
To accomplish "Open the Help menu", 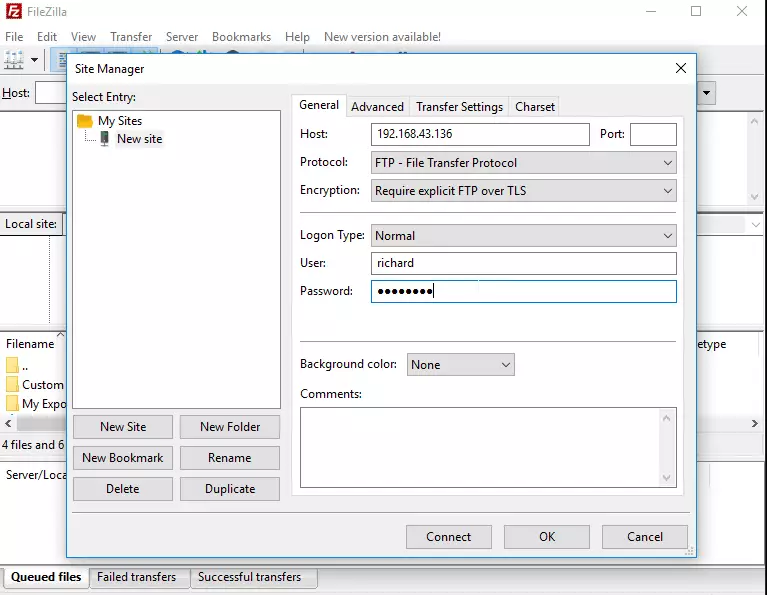I will [297, 37].
